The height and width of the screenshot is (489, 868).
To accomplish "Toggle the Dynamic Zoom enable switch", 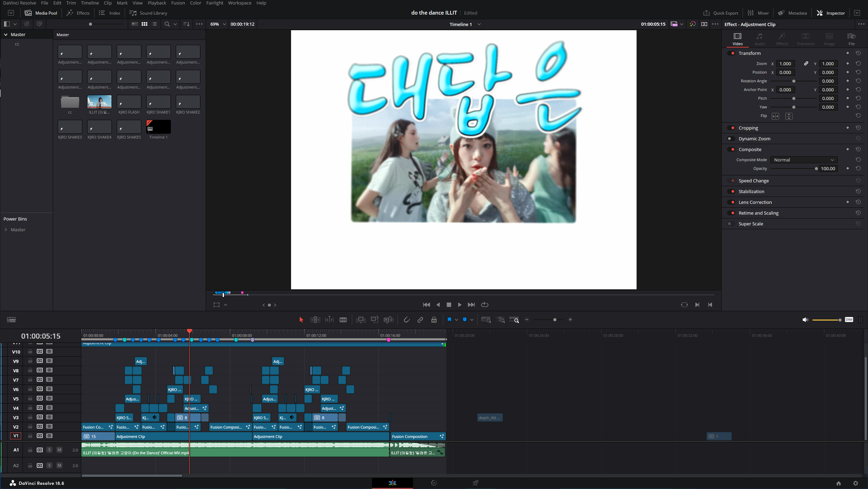I will tap(731, 139).
